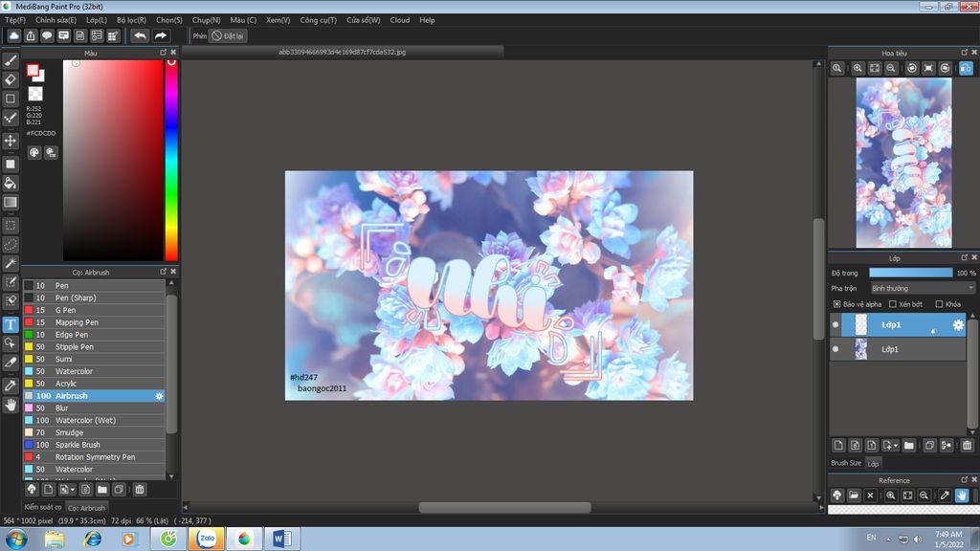Select the Eraser tool
The height and width of the screenshot is (551, 980).
(11, 79)
